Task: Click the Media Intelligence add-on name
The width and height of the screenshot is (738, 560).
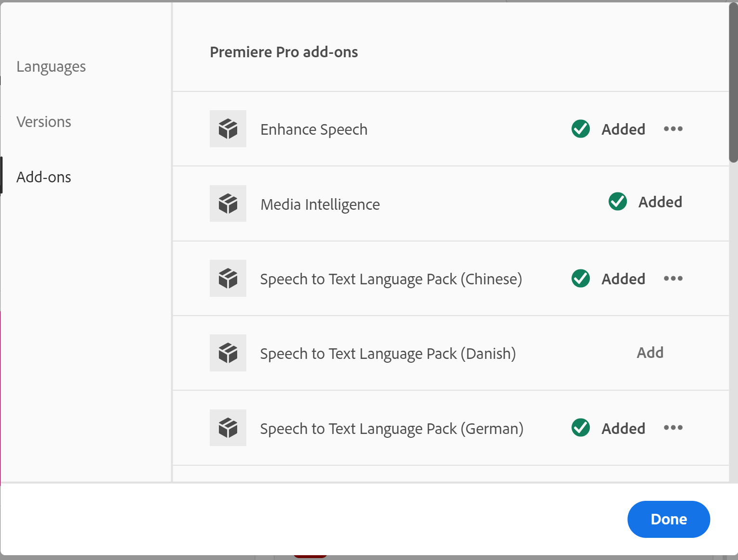Action: 320,204
